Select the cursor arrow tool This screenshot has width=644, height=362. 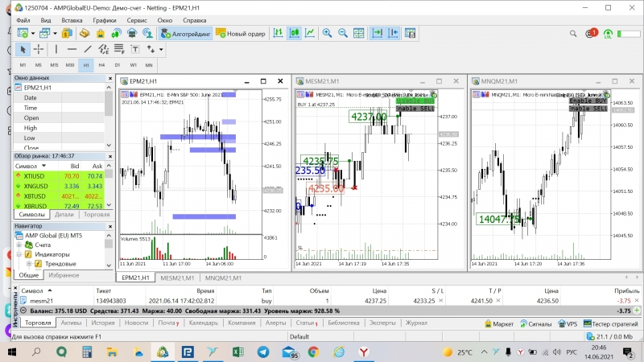point(23,49)
